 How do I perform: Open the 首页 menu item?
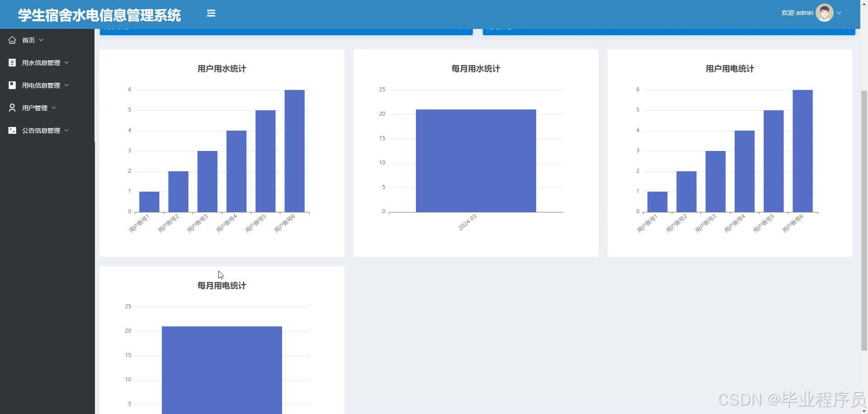point(47,40)
